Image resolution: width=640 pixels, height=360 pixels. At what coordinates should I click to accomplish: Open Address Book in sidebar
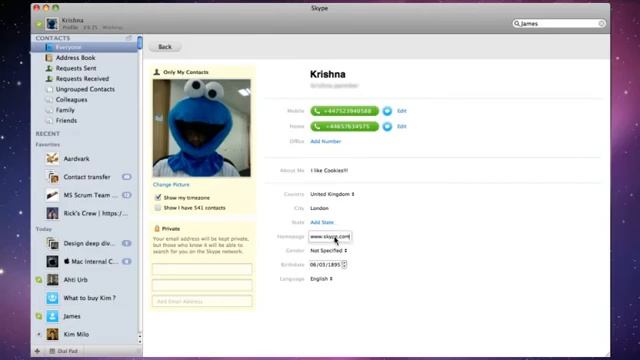pyautogui.click(x=76, y=58)
